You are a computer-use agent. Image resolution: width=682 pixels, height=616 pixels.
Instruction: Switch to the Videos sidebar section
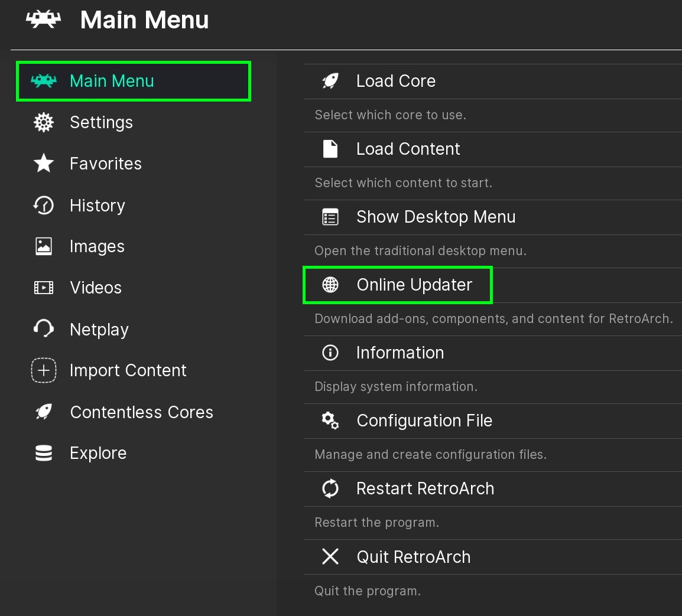pyautogui.click(x=96, y=288)
